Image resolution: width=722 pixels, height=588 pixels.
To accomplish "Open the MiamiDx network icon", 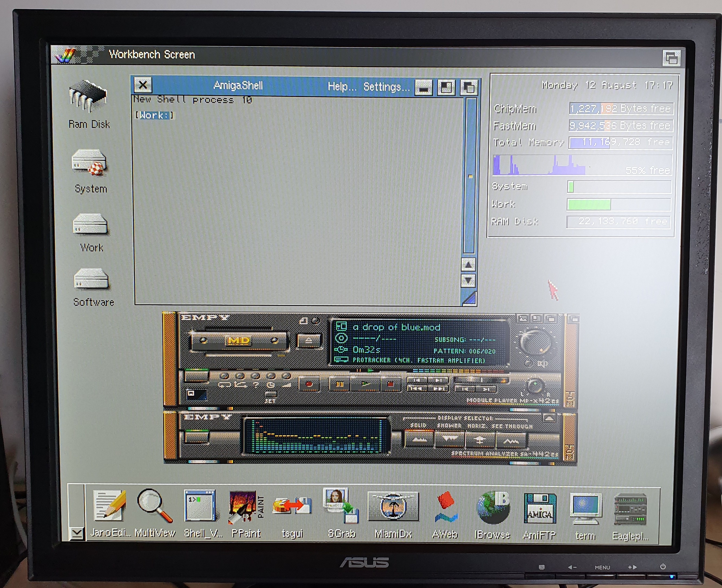I will tap(393, 507).
